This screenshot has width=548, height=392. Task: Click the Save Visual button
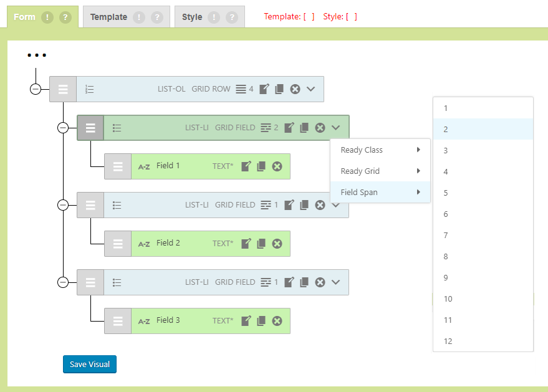(90, 365)
